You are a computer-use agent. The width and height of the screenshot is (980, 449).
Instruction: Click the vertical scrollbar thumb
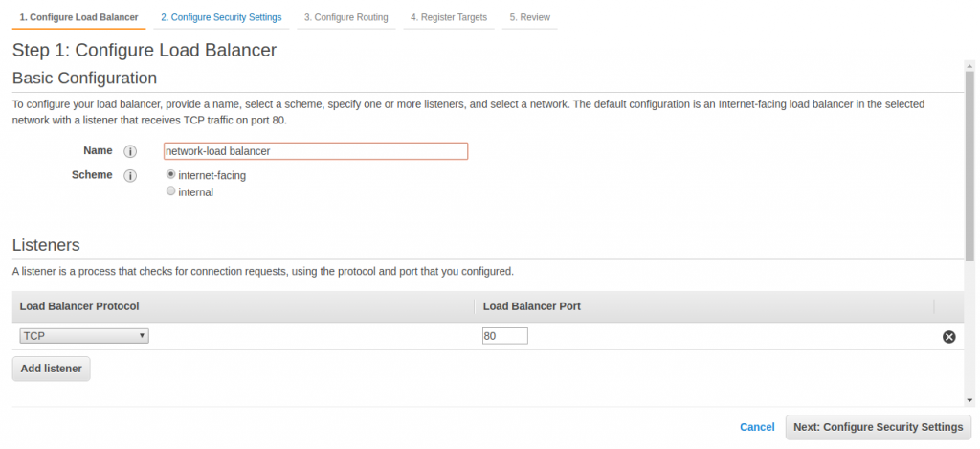(969, 163)
